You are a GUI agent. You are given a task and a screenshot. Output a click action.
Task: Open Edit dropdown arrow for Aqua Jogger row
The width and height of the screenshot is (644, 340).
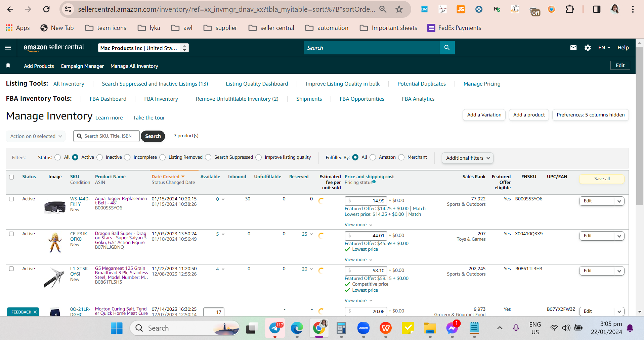(619, 201)
